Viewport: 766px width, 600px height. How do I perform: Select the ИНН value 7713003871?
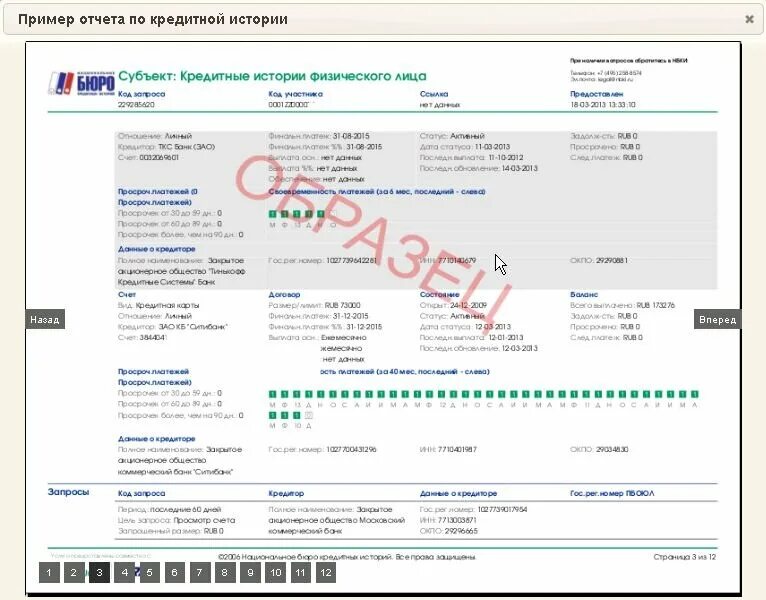[457, 520]
